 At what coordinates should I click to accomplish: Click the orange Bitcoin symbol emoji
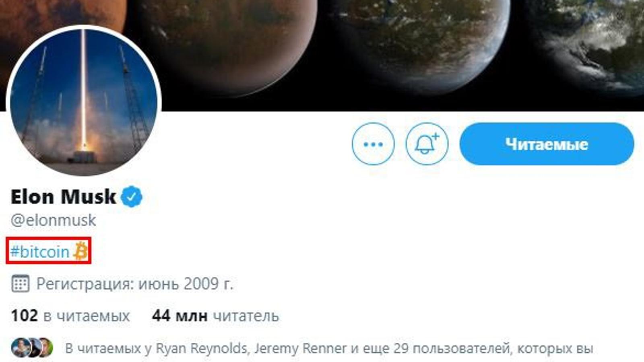(x=81, y=251)
